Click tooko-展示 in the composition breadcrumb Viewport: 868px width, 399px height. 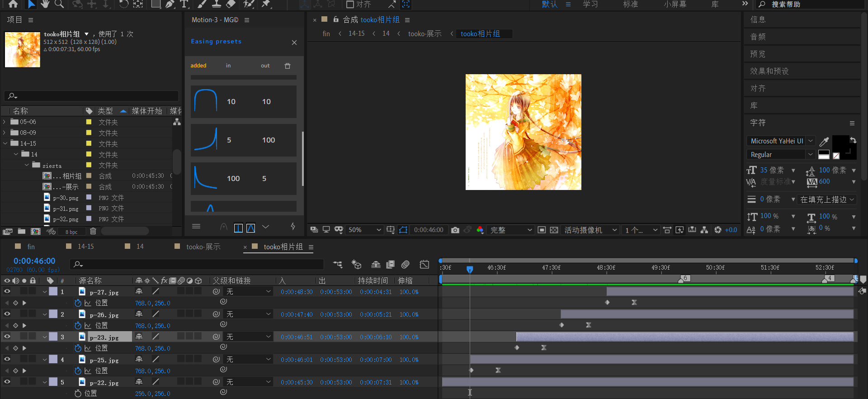click(425, 33)
